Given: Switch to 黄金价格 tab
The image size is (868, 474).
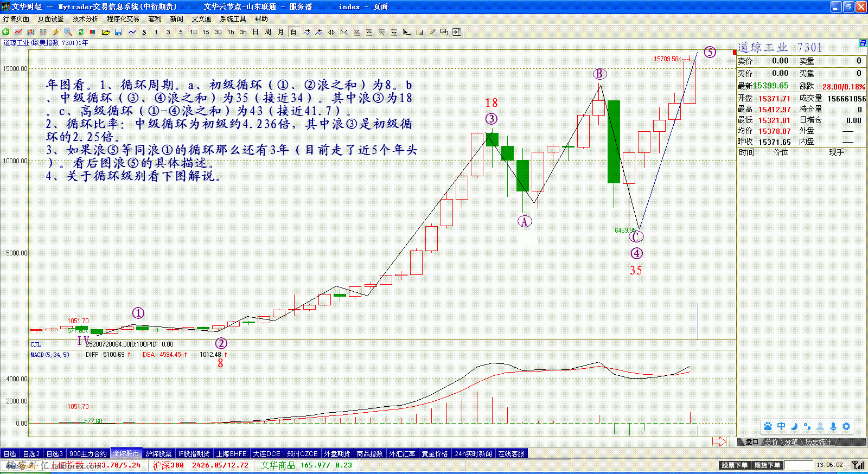Looking at the screenshot, I should pyautogui.click(x=435, y=453).
